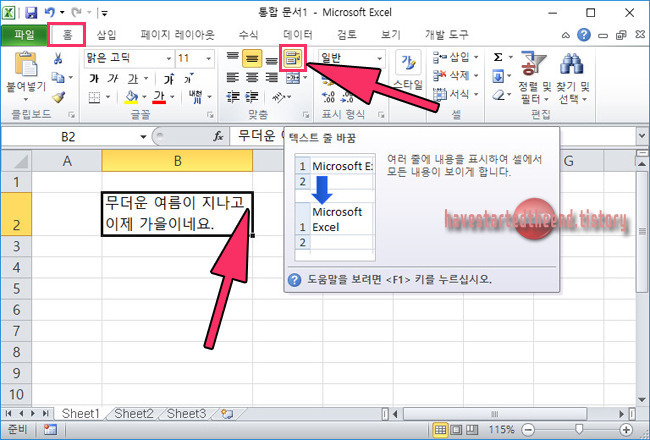This screenshot has height=440, width=650.
Task: Click the decrease indent icon
Action: [x=233, y=97]
